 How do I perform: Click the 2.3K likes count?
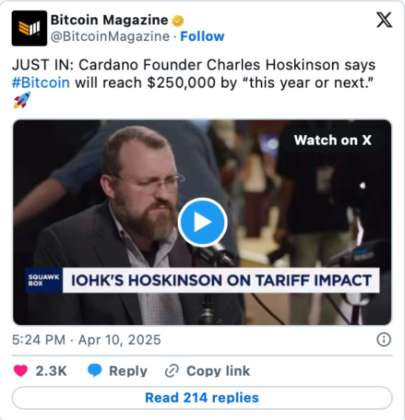pyautogui.click(x=51, y=371)
